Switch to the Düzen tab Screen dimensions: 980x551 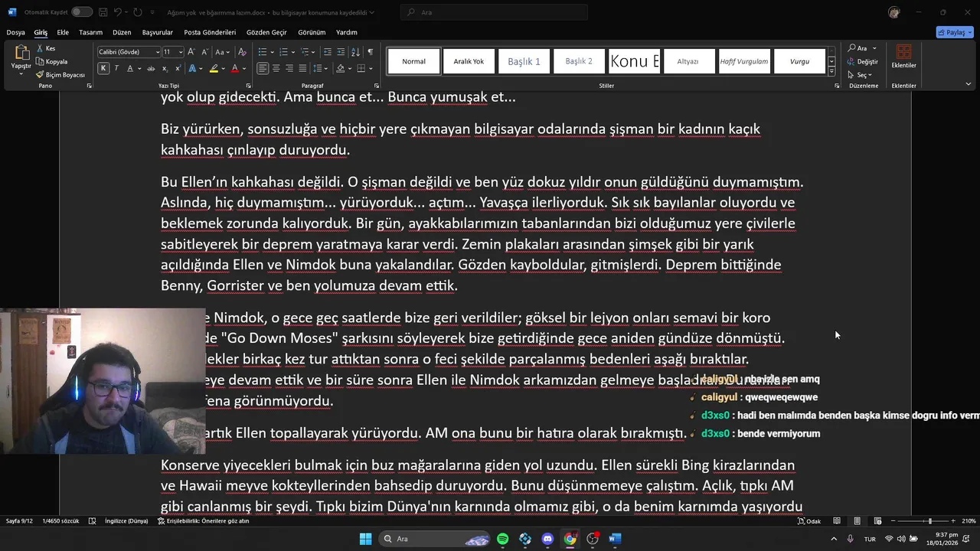tap(122, 32)
